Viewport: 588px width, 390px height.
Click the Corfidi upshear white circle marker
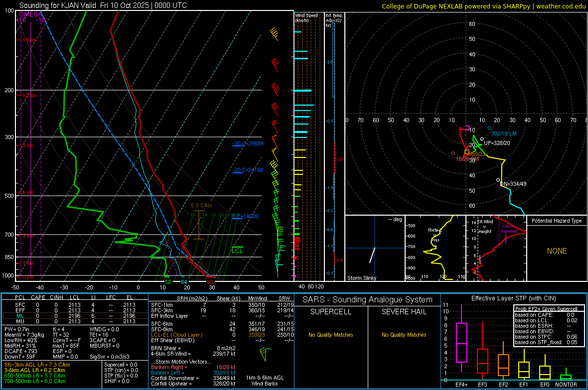[482, 139]
